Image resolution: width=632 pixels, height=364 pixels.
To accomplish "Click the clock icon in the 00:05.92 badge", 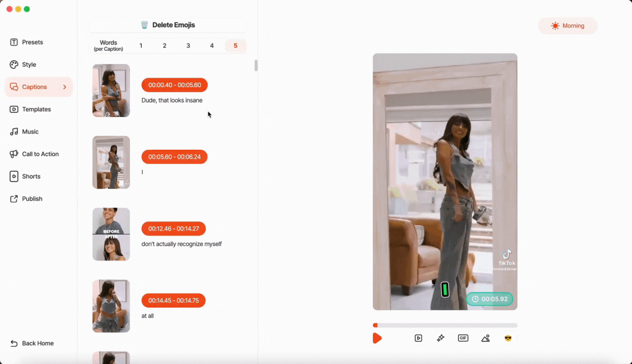I will click(475, 299).
